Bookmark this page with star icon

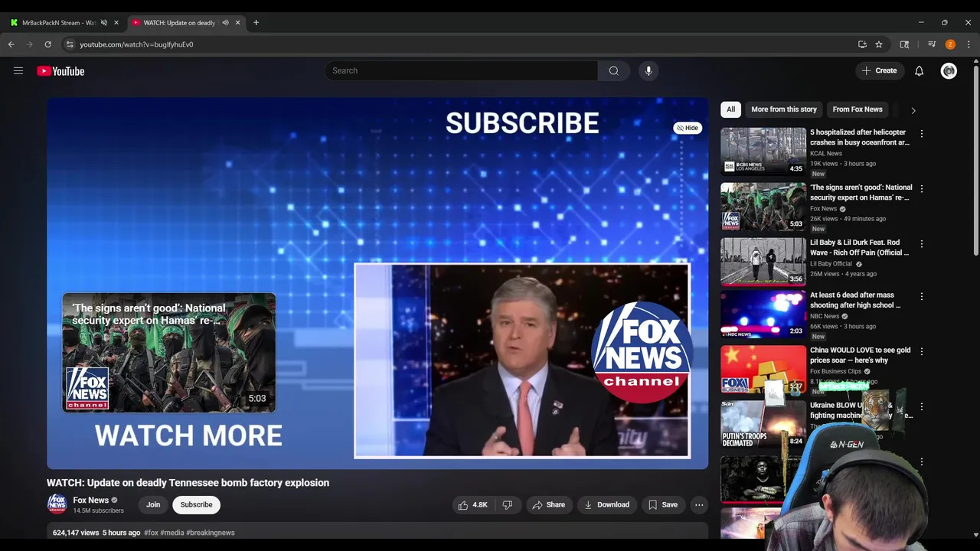click(879, 44)
